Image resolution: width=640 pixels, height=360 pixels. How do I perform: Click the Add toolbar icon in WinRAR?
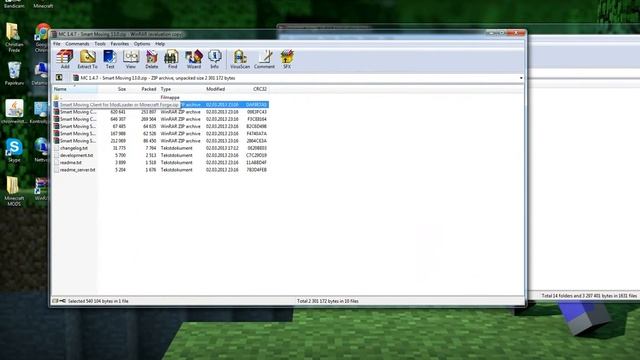pyautogui.click(x=64, y=59)
